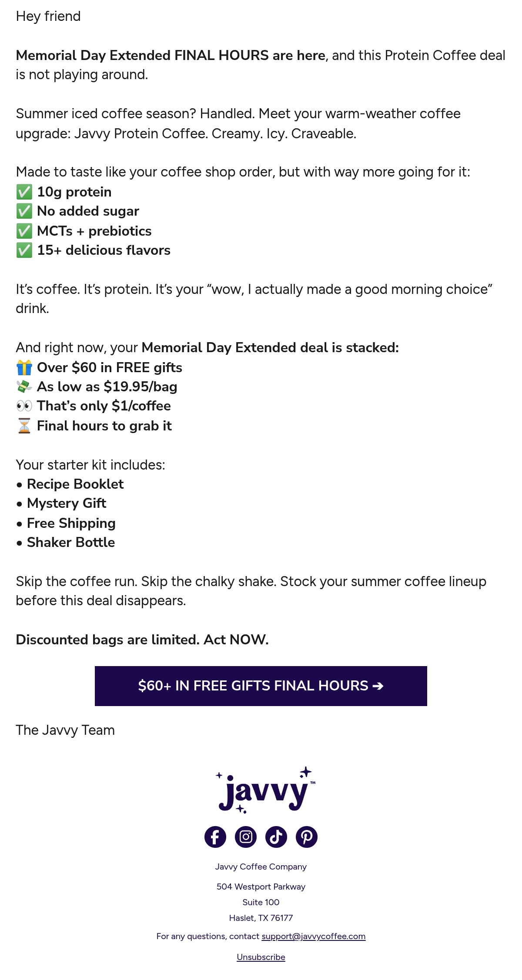Click the flying money emoji icon
Viewport: 522px width, 980px height.
[x=24, y=387]
